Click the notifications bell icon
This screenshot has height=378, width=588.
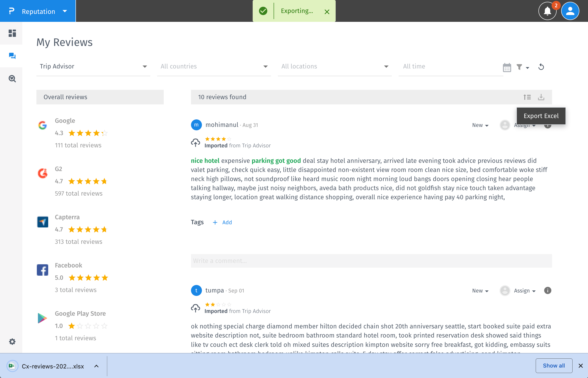coord(547,11)
